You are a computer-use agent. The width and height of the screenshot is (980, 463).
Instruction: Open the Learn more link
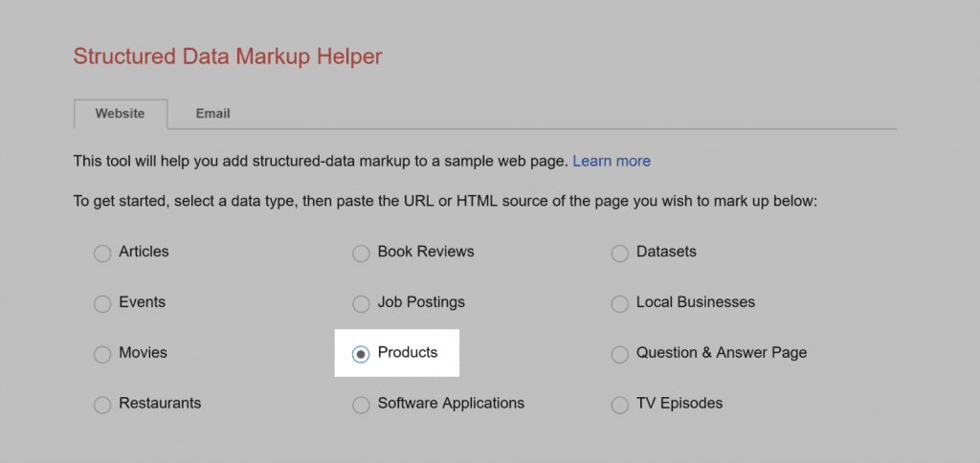(x=611, y=161)
